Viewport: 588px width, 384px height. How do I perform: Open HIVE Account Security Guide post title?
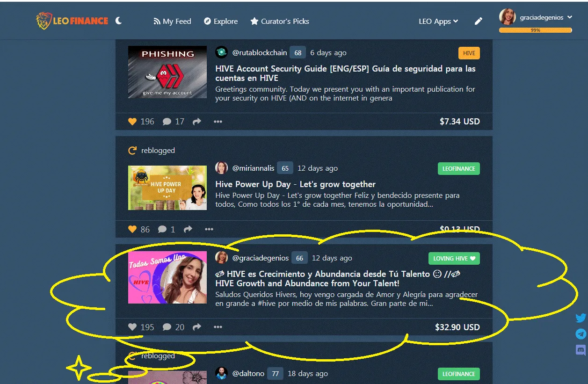coord(345,73)
